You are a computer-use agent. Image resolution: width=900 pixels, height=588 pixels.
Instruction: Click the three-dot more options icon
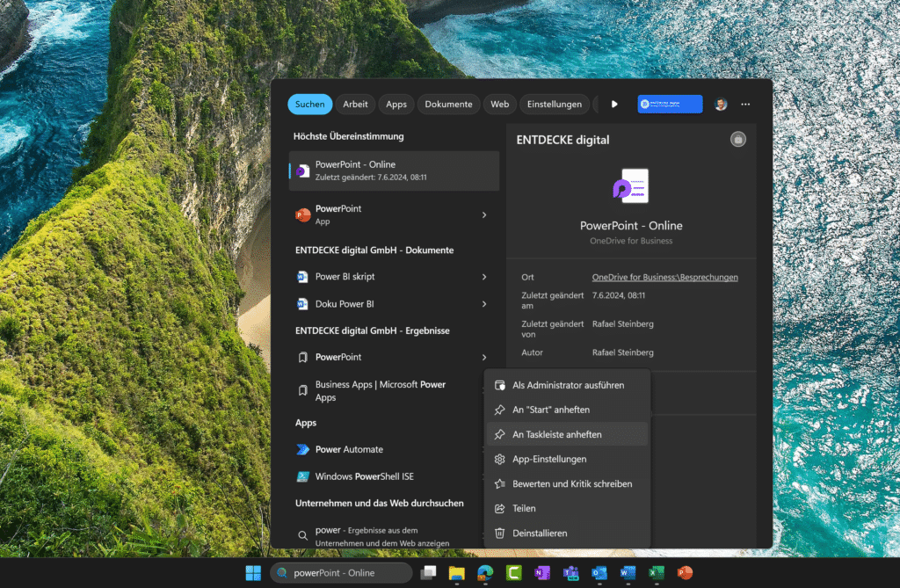745,104
